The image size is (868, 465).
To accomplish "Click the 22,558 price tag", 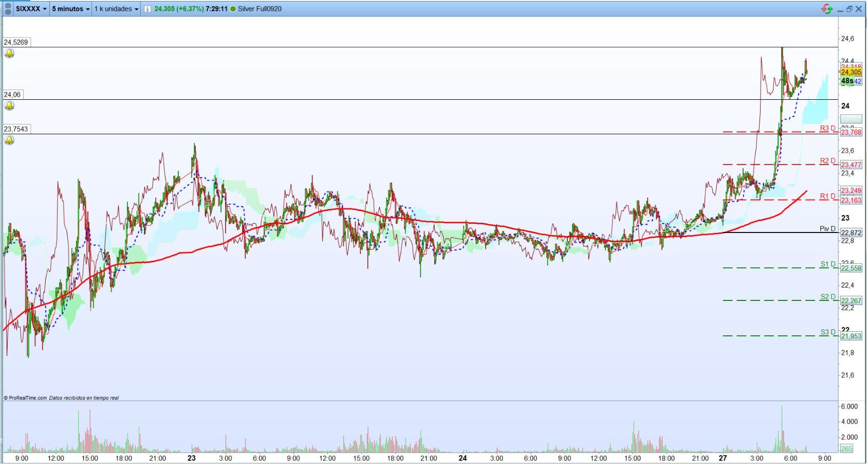I will tap(851, 268).
